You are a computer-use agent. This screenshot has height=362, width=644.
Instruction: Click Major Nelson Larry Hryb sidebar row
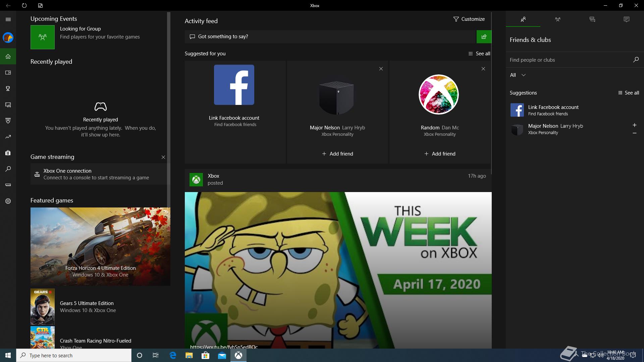575,129
